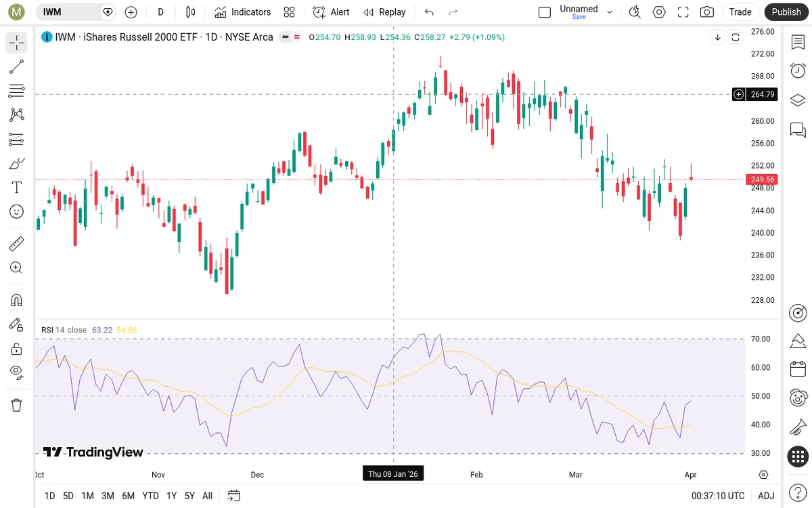Open the object tree layers panel
812x508 pixels.
798,100
